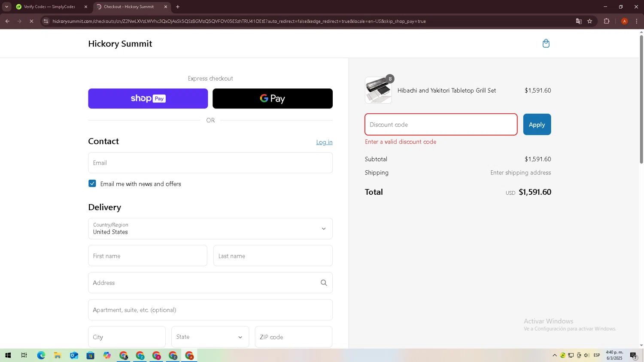Pay with Google Pay express checkout
Screen dimensions: 644x362
coord(273,99)
